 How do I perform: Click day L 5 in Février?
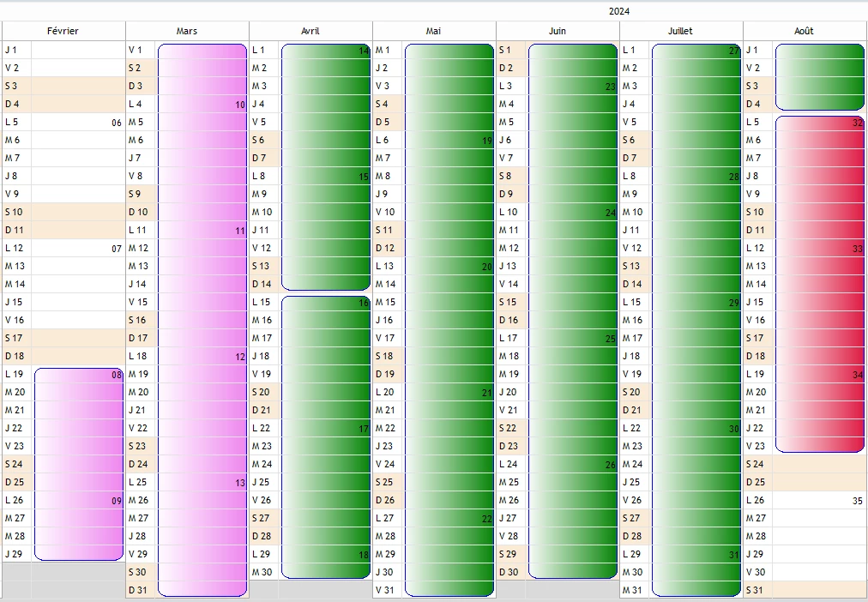(12, 123)
